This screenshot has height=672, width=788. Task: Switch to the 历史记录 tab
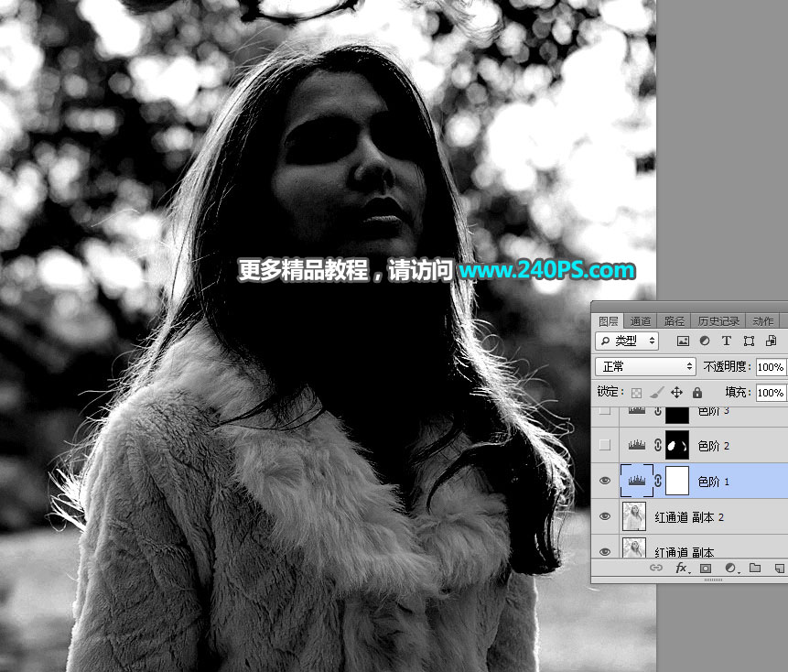pos(718,321)
